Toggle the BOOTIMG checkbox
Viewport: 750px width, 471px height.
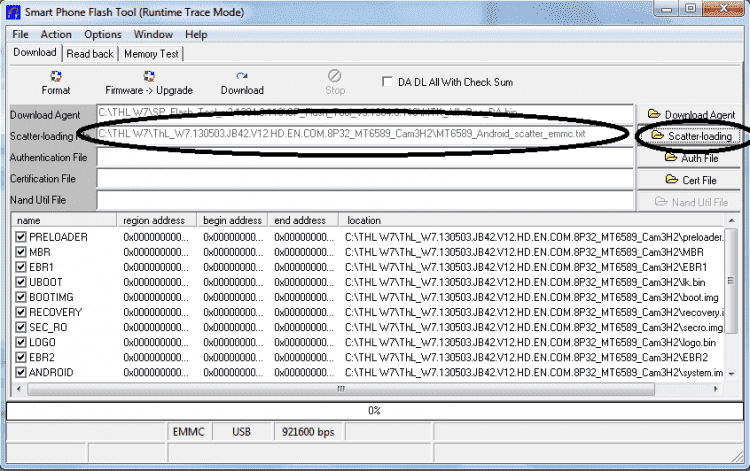tap(21, 297)
